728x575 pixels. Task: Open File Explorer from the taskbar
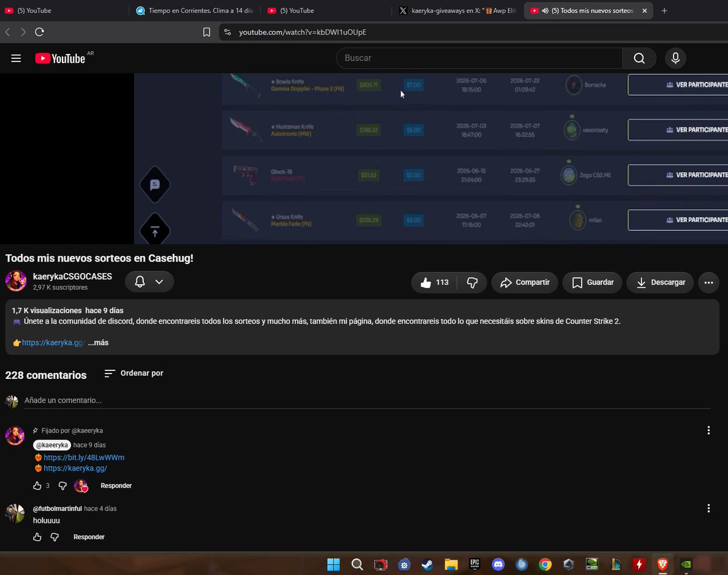click(451, 565)
